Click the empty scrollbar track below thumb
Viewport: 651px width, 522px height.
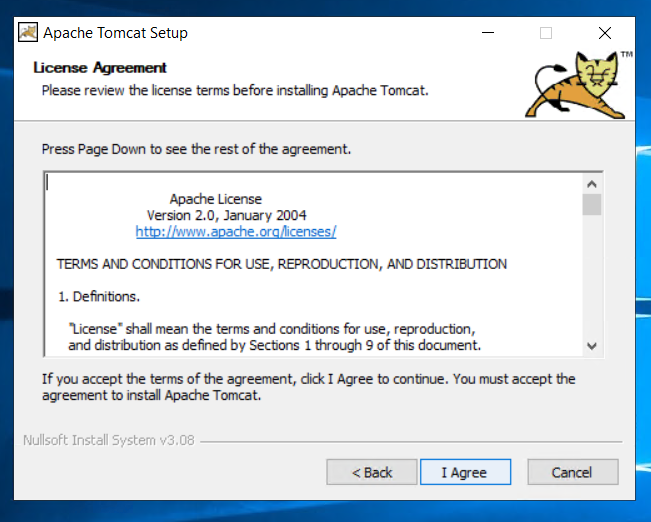pos(592,276)
